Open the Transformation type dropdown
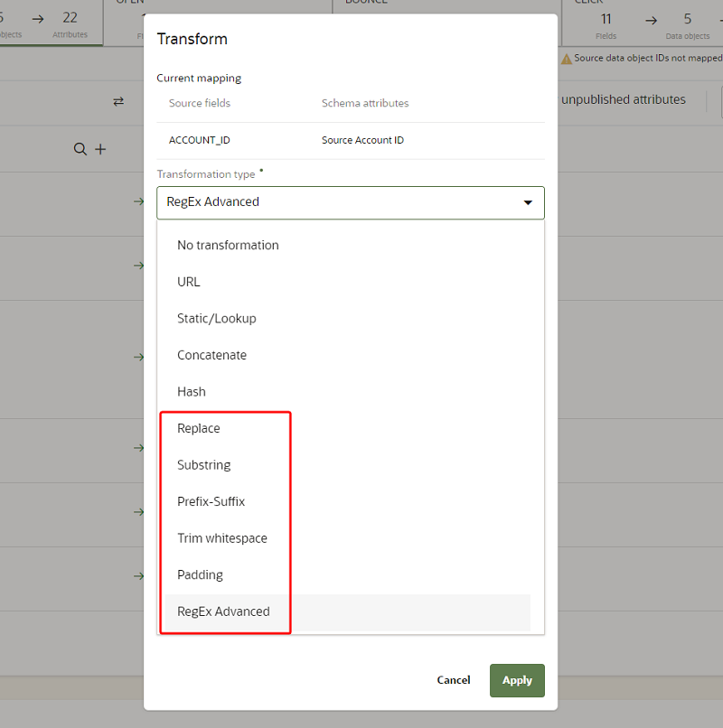The height and width of the screenshot is (728, 723). [x=351, y=202]
